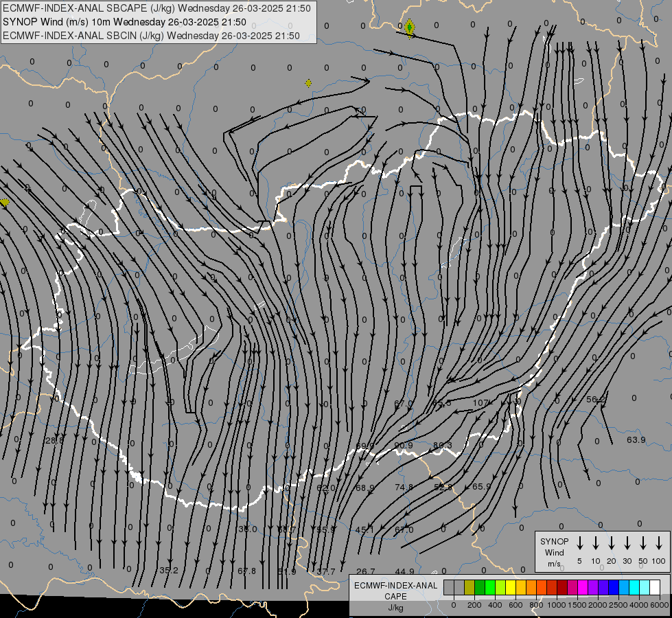
Task: Click the 107 CAPE value on map
Action: [x=480, y=402]
